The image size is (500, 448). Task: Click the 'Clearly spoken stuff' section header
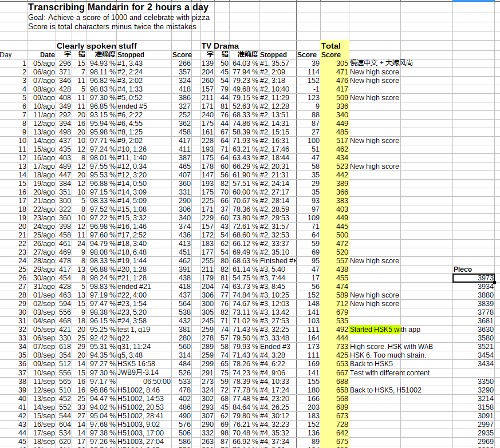[96, 46]
